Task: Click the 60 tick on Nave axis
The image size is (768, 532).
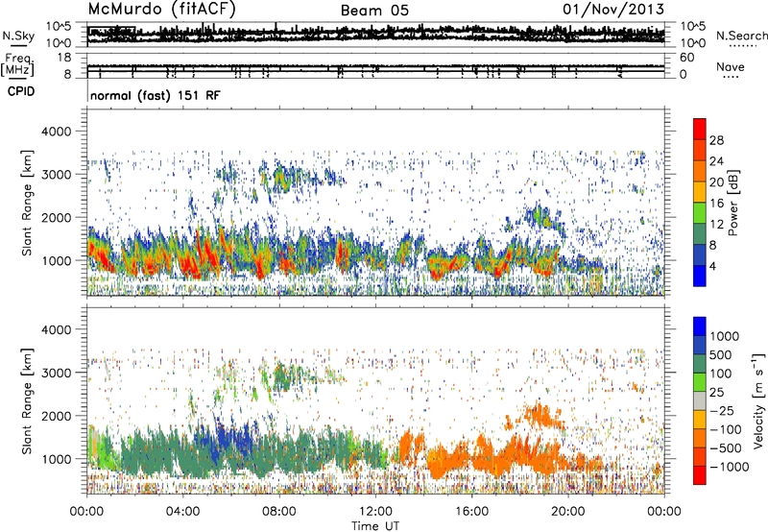Action: [687, 58]
